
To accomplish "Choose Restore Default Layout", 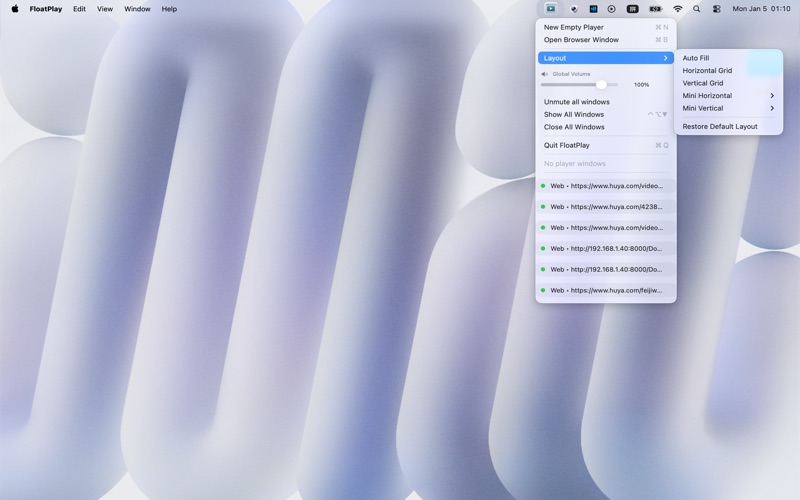I will point(728,127).
